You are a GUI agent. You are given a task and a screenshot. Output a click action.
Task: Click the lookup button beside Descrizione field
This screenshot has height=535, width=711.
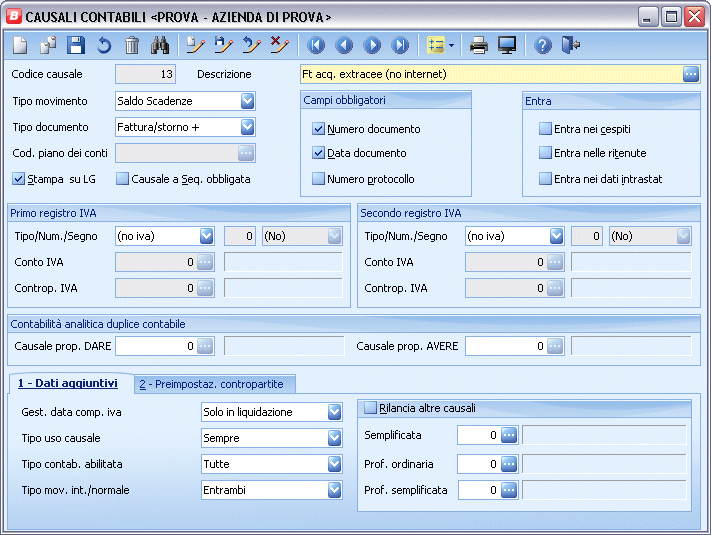pyautogui.click(x=691, y=74)
